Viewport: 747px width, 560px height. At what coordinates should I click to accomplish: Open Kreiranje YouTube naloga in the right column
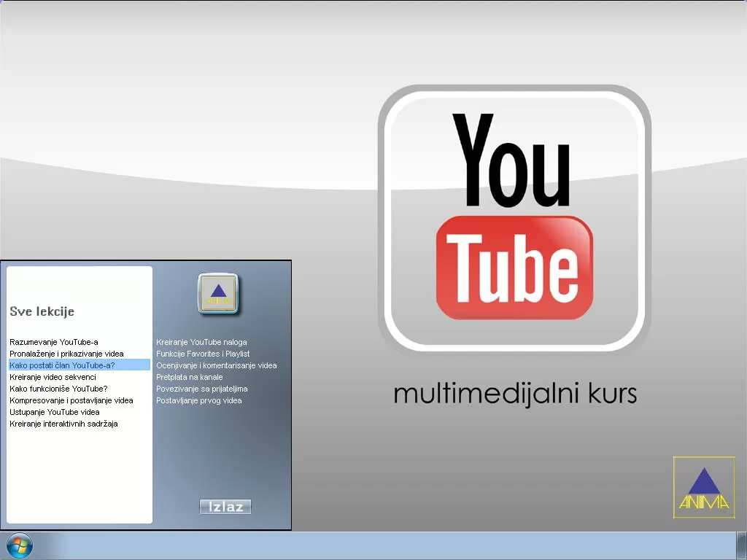pos(202,341)
